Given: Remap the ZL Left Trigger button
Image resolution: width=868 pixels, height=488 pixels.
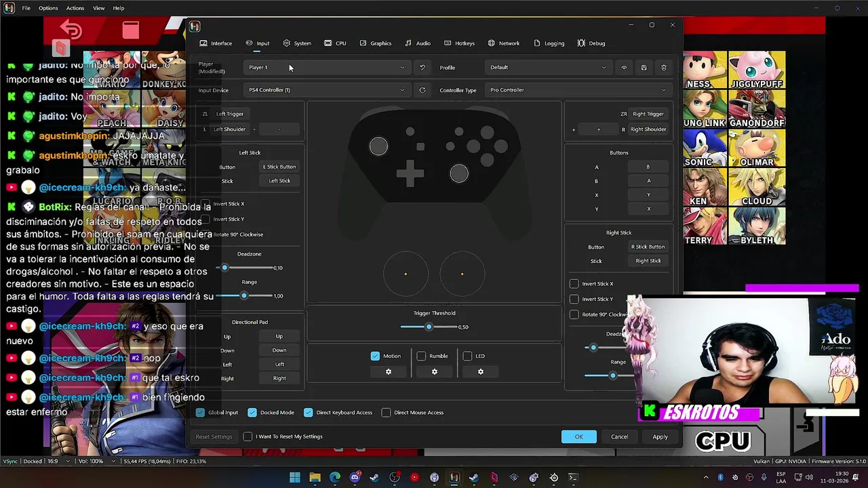Looking at the screenshot, I should pos(230,114).
